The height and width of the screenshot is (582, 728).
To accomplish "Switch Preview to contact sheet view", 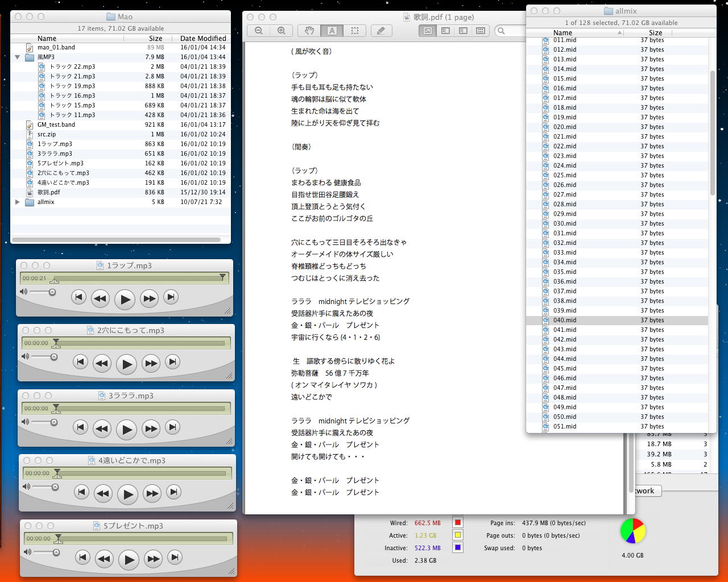I will 481,31.
